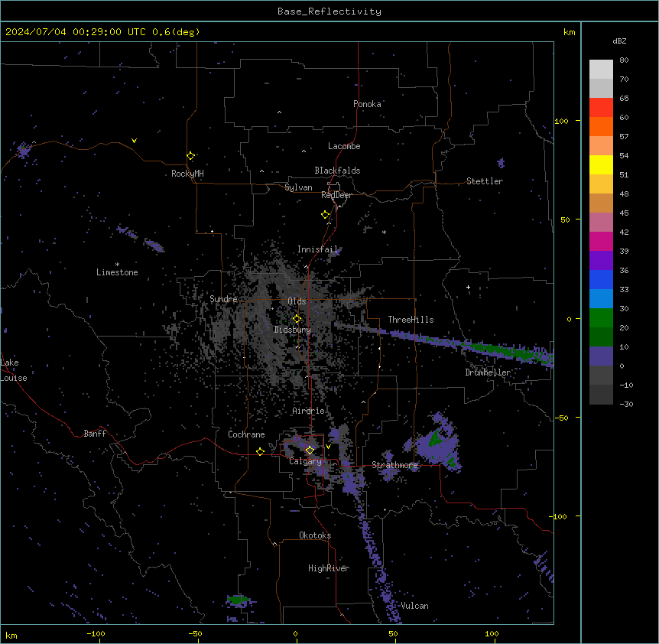Click the Innisfail city label
Screen dimensions: 659x644
(317, 249)
